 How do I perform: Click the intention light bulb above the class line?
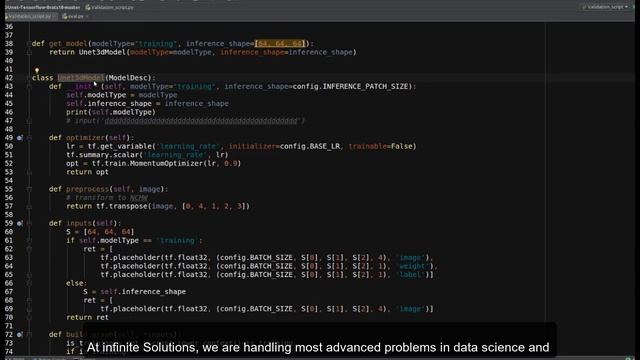click(37, 71)
